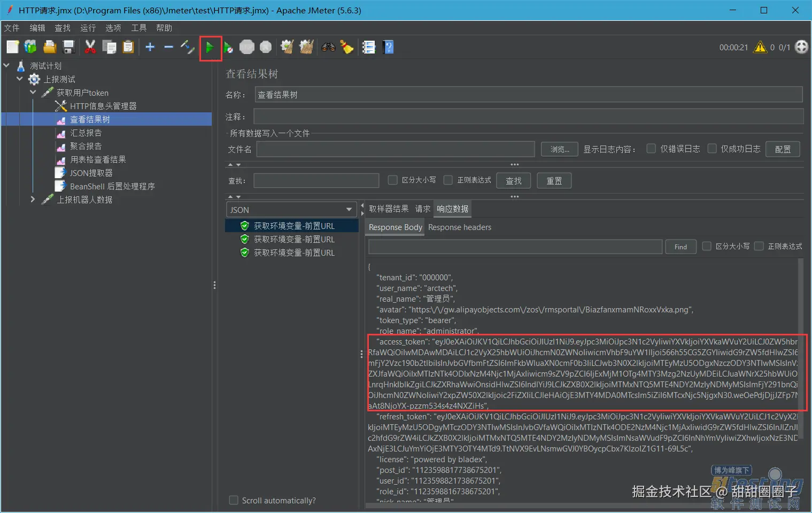Collapse the 上报测试 thread group node
Viewport: 812px width, 513px height.
pyautogui.click(x=20, y=79)
